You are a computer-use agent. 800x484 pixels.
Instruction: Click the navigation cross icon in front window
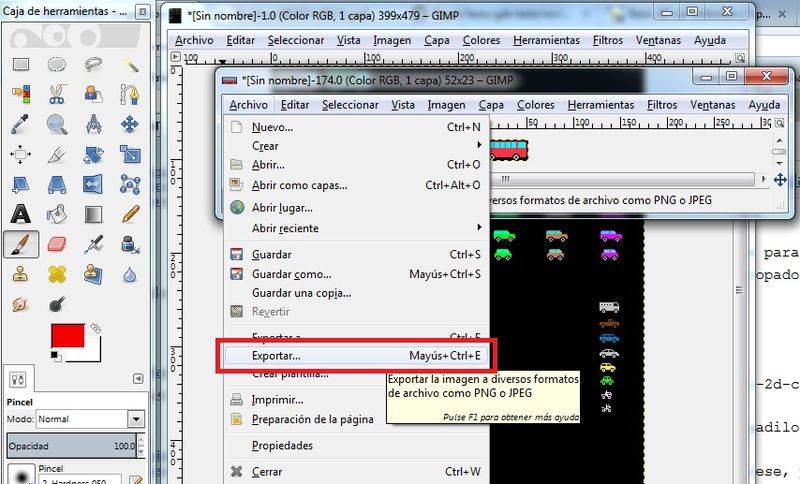[780, 180]
